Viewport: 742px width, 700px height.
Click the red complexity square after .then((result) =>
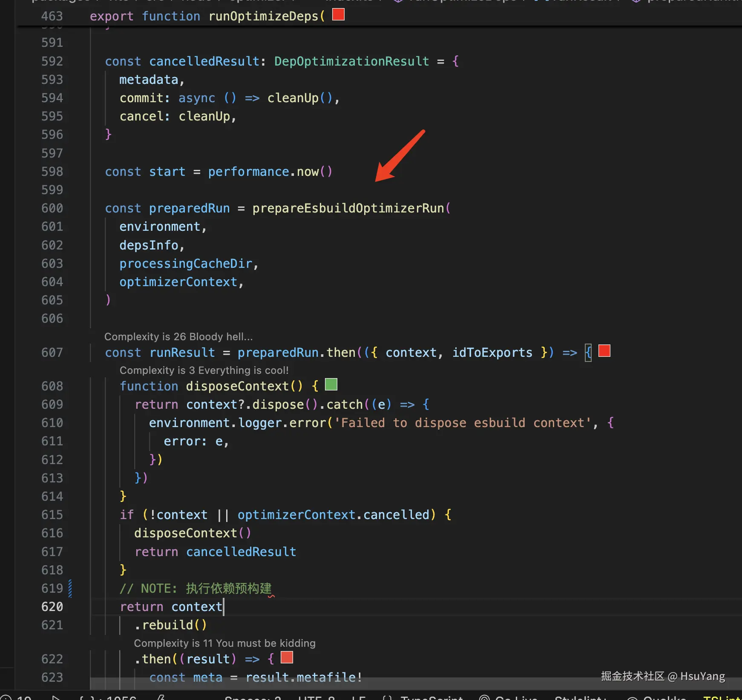tap(287, 657)
